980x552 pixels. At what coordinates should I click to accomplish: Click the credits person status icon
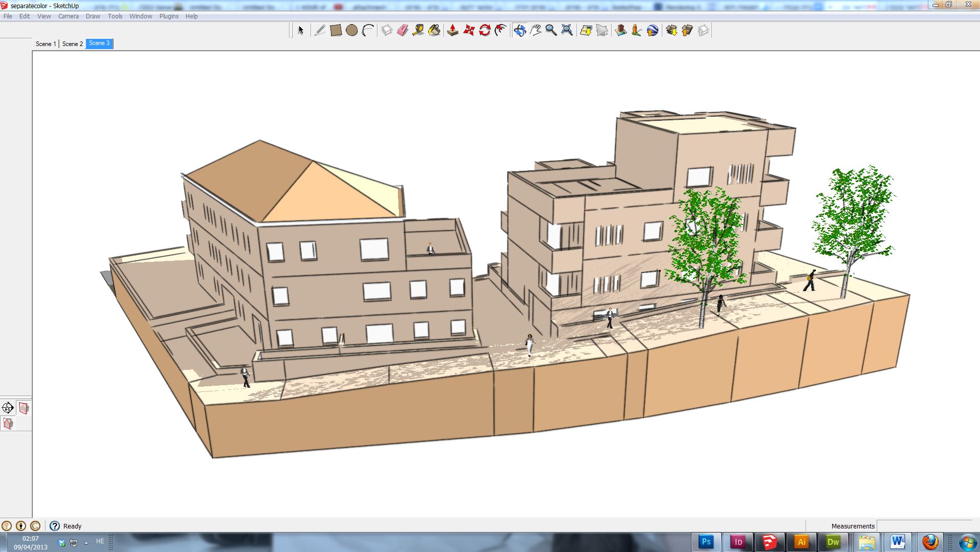[x=21, y=526]
